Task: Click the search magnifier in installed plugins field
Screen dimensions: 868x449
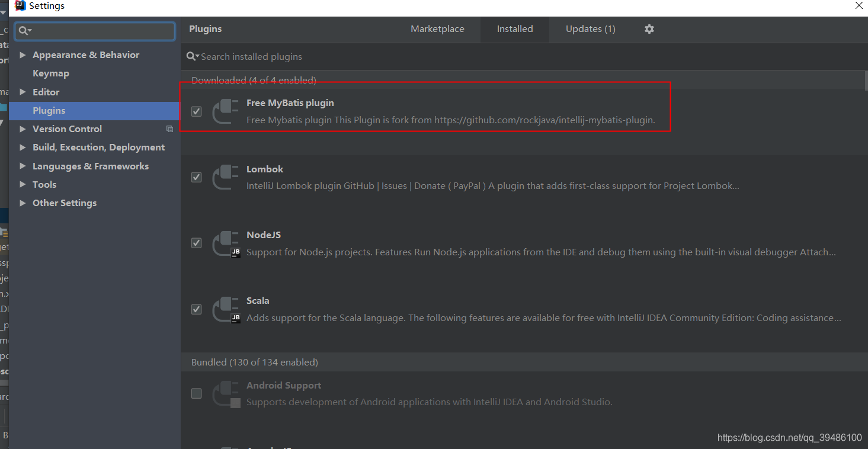Action: (193, 56)
